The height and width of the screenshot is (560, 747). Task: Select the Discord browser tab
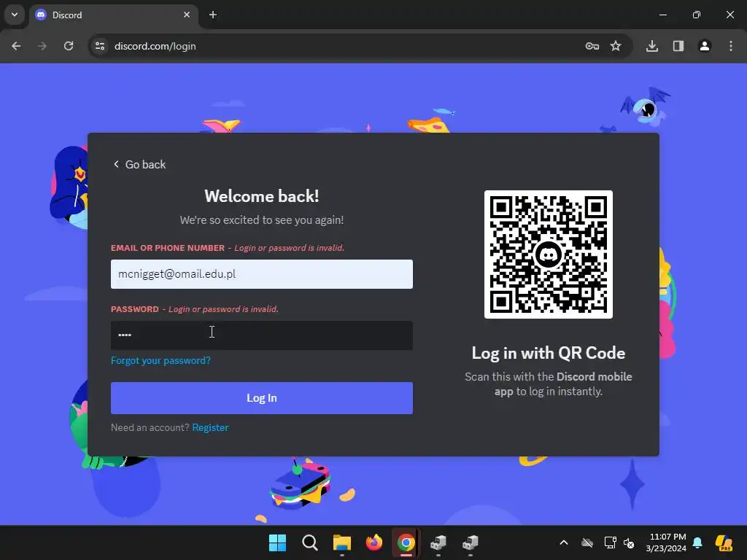(x=114, y=15)
